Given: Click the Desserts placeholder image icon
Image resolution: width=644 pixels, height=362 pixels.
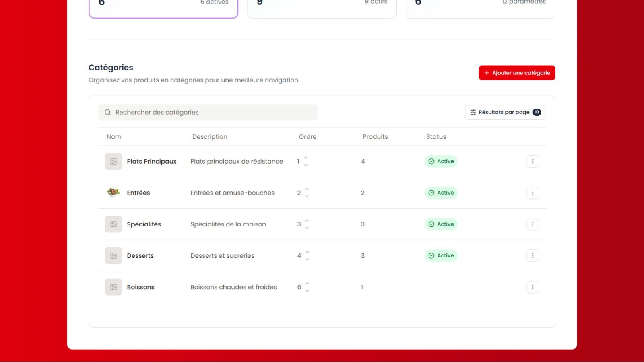Looking at the screenshot, I should pos(114,255).
